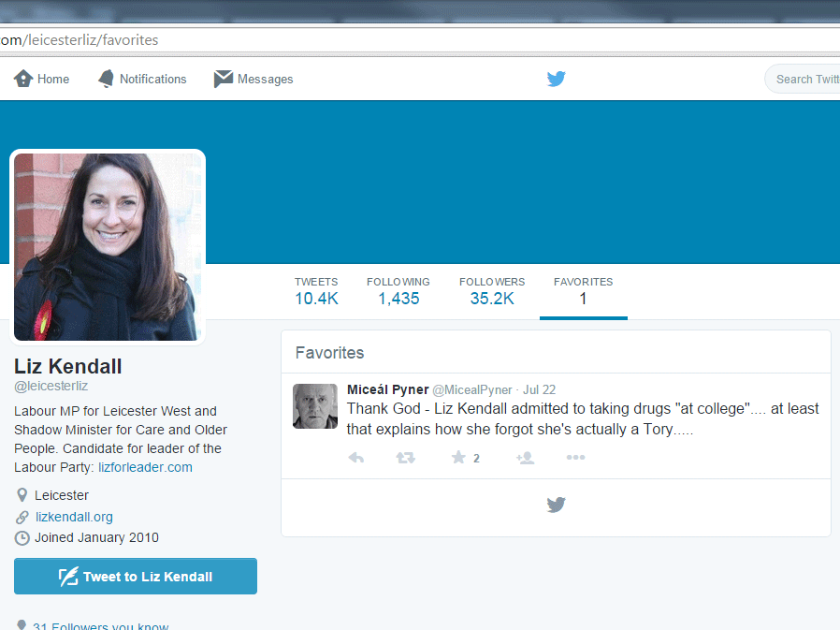Image resolution: width=840 pixels, height=630 pixels.
Task: Click inside the Search Twitter field
Action: click(806, 80)
